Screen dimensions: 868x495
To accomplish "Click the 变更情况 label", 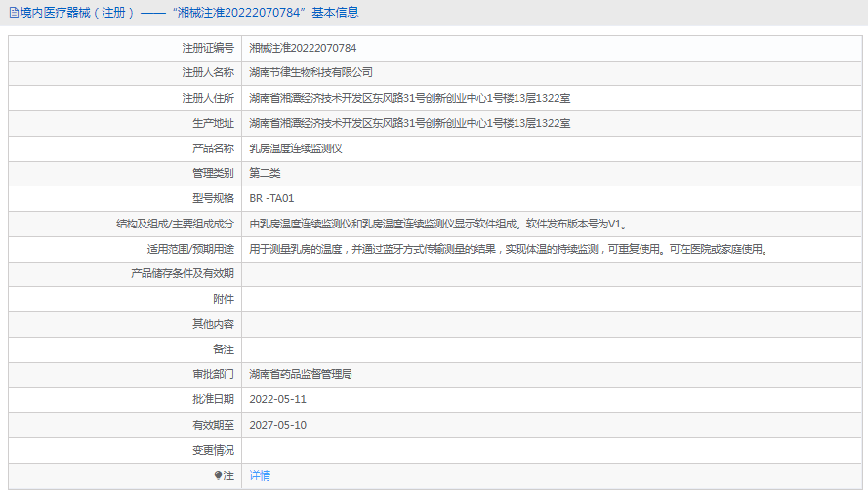I will point(213,451).
